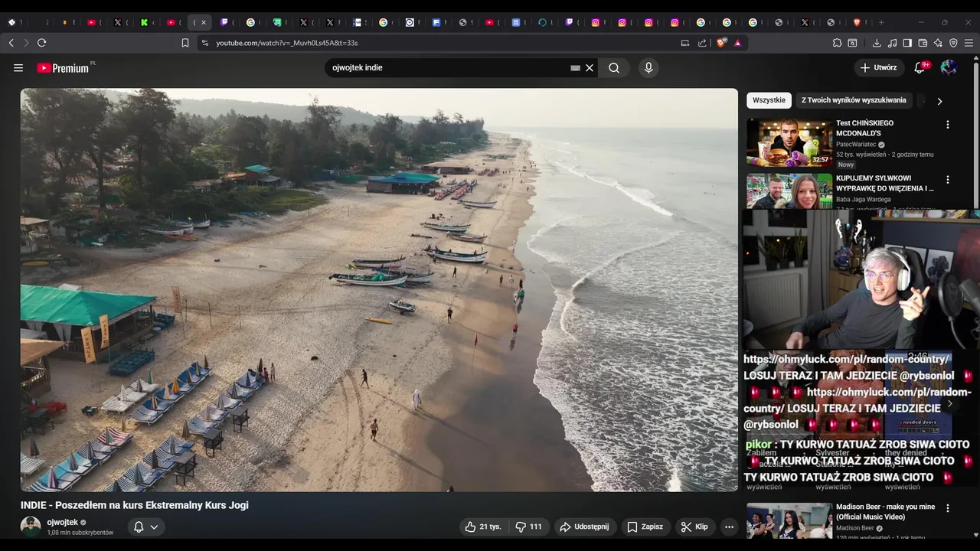Open YouTube notifications bell with 9+ badge
The width and height of the screenshot is (980, 551).
pyautogui.click(x=921, y=67)
